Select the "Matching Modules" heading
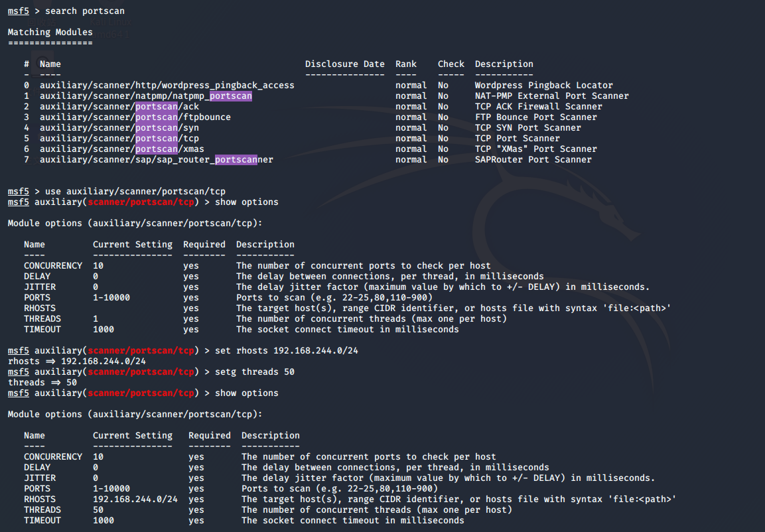This screenshot has height=532, width=765. point(50,33)
